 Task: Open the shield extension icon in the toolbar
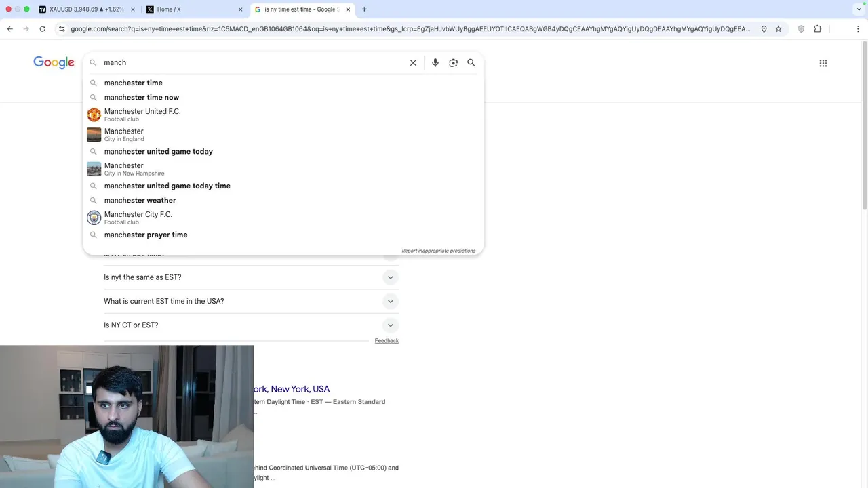[x=801, y=28]
